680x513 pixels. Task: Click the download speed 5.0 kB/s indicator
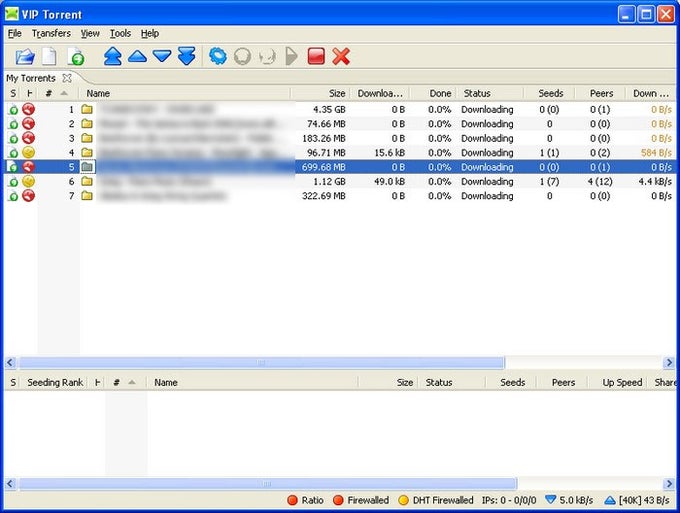coord(569,500)
